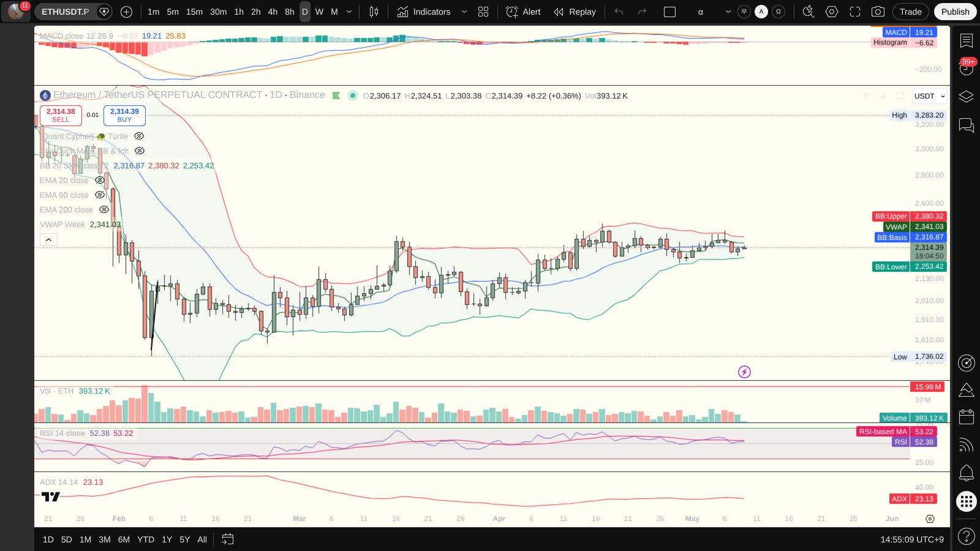Open the object tree layers icon

click(x=967, y=97)
